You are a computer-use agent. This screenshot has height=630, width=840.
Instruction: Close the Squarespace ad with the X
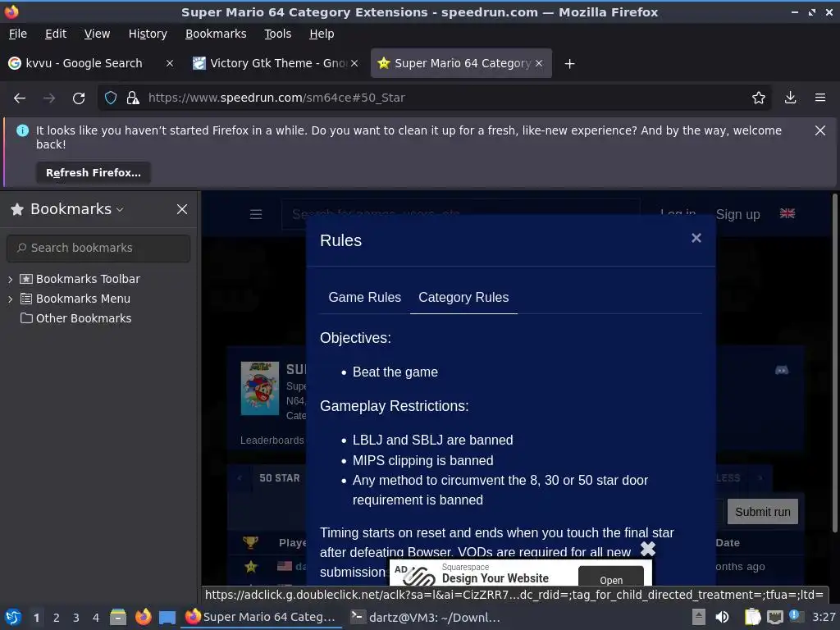click(x=648, y=549)
